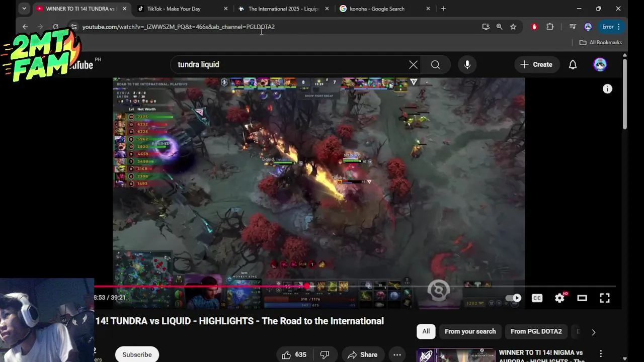Close the konoha Google Search tab
The width and height of the screenshot is (644, 362).
tap(428, 9)
